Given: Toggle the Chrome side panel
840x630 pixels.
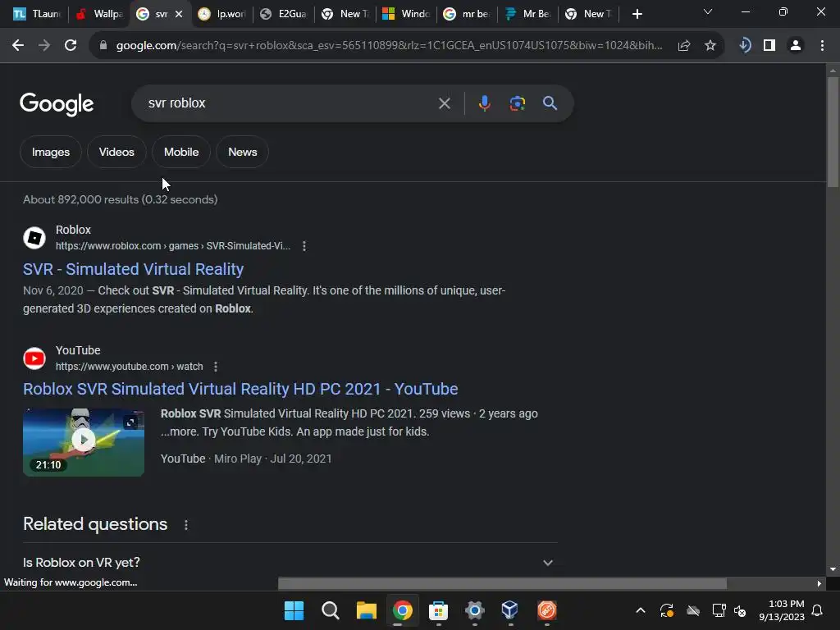Looking at the screenshot, I should click(x=769, y=46).
